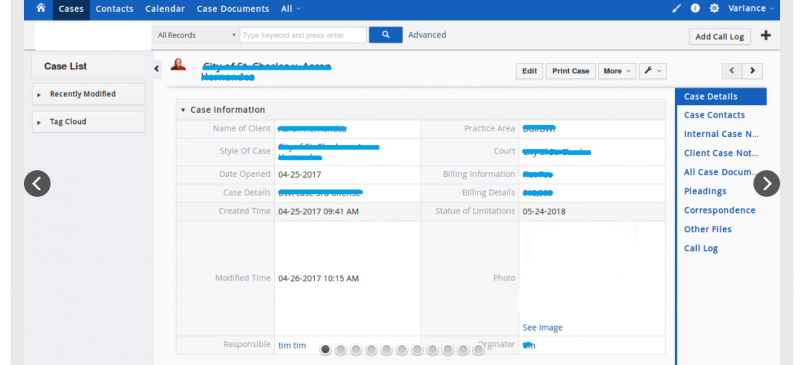This screenshot has height=365, width=800.
Task: Open the Variance user menu
Action: (x=751, y=8)
